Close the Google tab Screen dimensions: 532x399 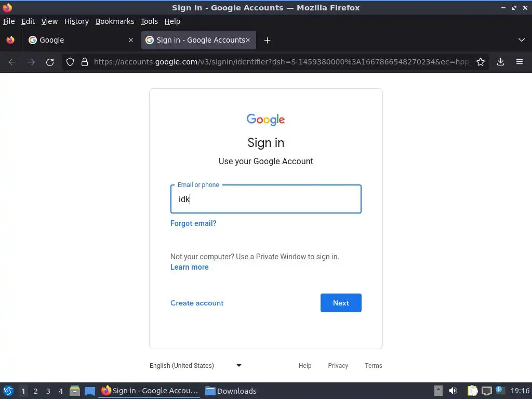click(x=131, y=40)
